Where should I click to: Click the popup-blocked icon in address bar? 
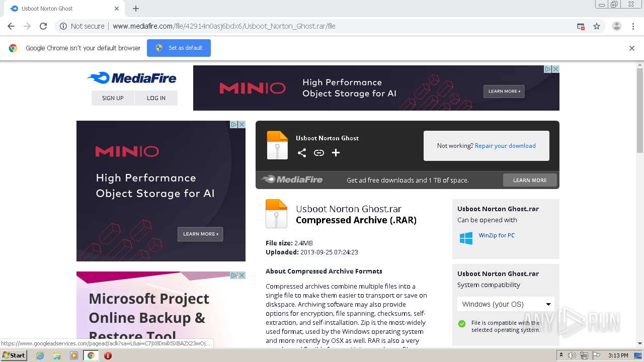581,26
